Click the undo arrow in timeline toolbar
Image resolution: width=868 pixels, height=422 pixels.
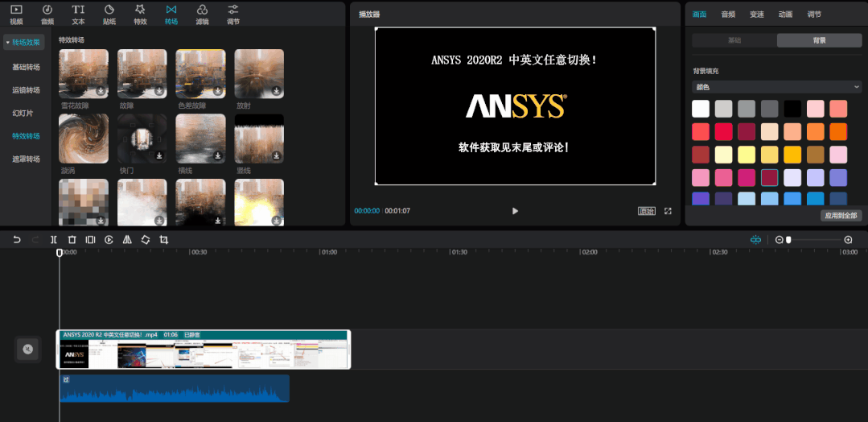[16, 240]
